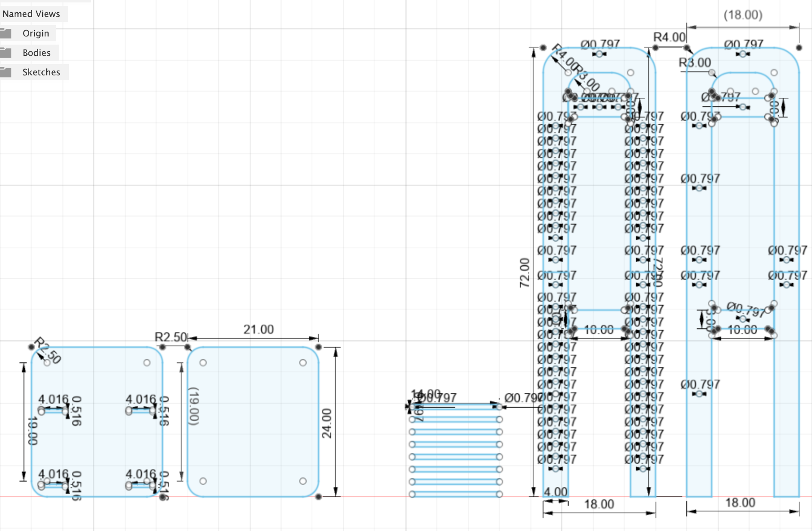Viewport: 812px width, 531px height.
Task: Select the vertical 72.00 dimension left of the U-shape
Action: pos(524,273)
